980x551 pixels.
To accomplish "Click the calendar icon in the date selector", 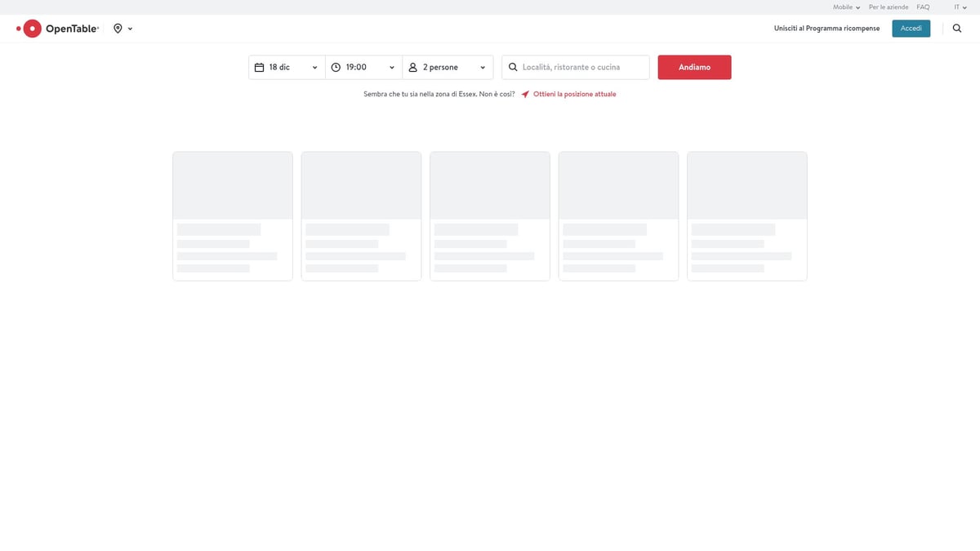I will (x=261, y=67).
